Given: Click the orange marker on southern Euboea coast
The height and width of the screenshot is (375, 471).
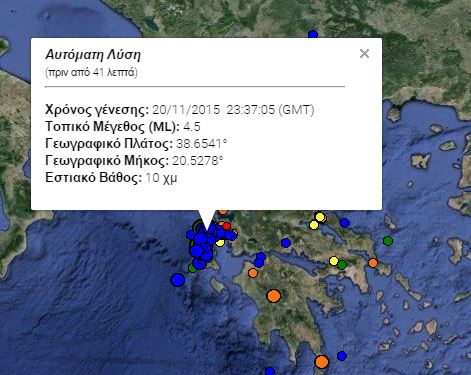Looking at the screenshot, I should point(373,263).
